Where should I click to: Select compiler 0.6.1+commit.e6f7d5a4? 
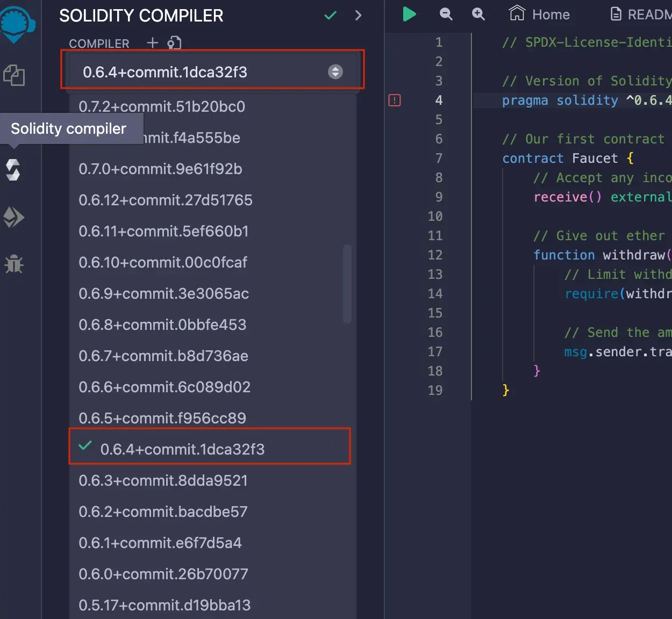[x=212, y=543]
